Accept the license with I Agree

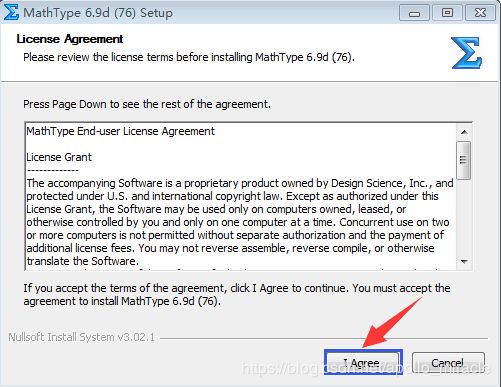pyautogui.click(x=363, y=362)
